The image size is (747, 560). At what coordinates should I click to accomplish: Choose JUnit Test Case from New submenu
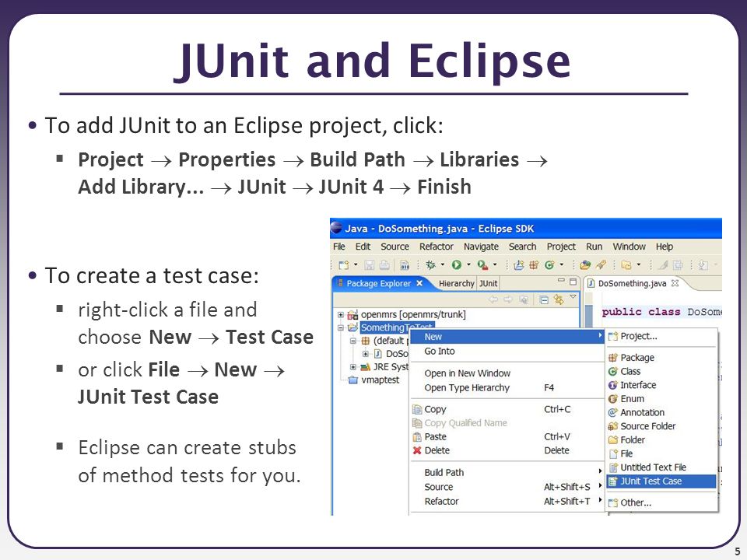(x=661, y=481)
